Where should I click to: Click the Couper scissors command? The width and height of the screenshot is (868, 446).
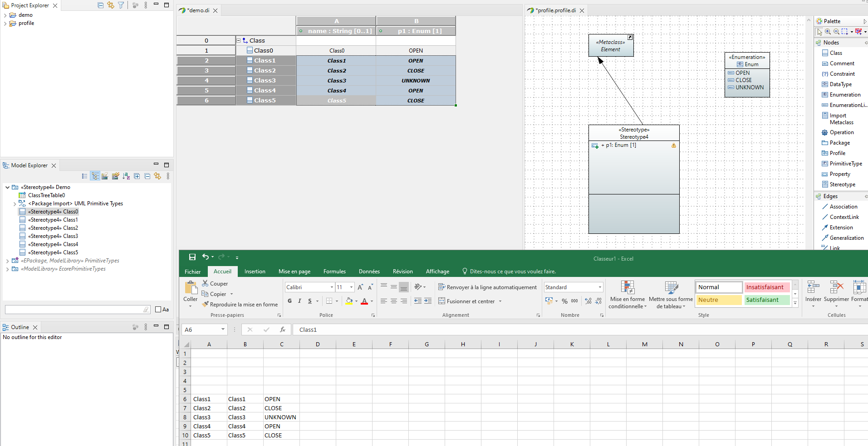215,283
